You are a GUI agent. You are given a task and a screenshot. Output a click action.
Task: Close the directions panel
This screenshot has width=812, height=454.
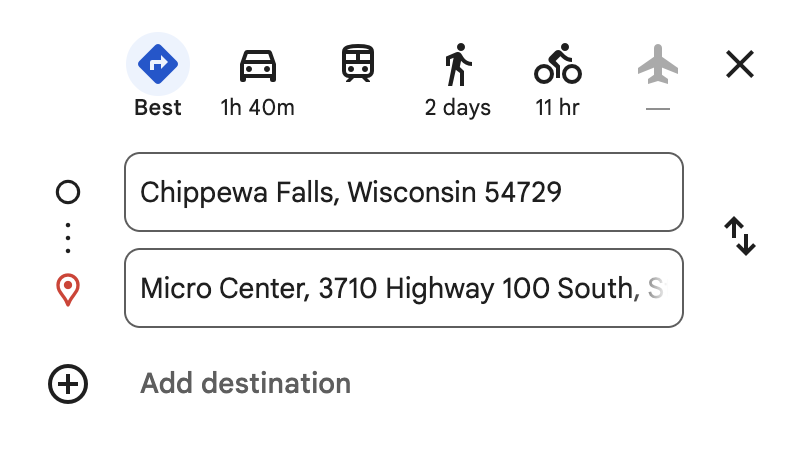(740, 64)
